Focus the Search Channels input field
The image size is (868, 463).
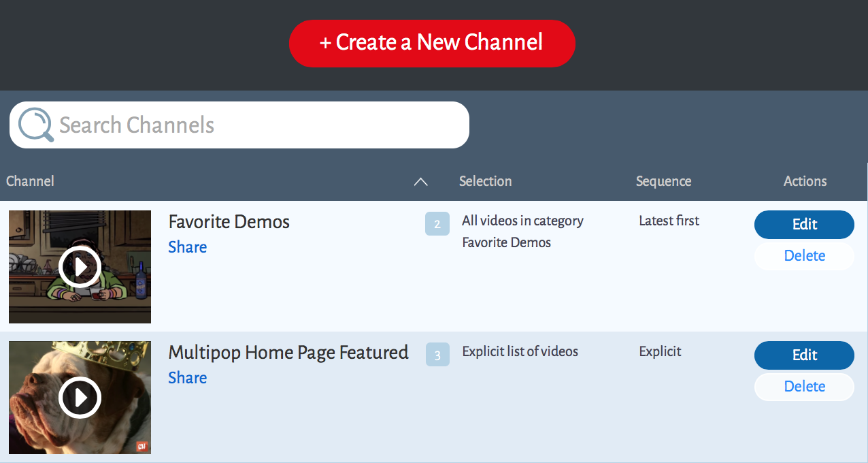239,125
